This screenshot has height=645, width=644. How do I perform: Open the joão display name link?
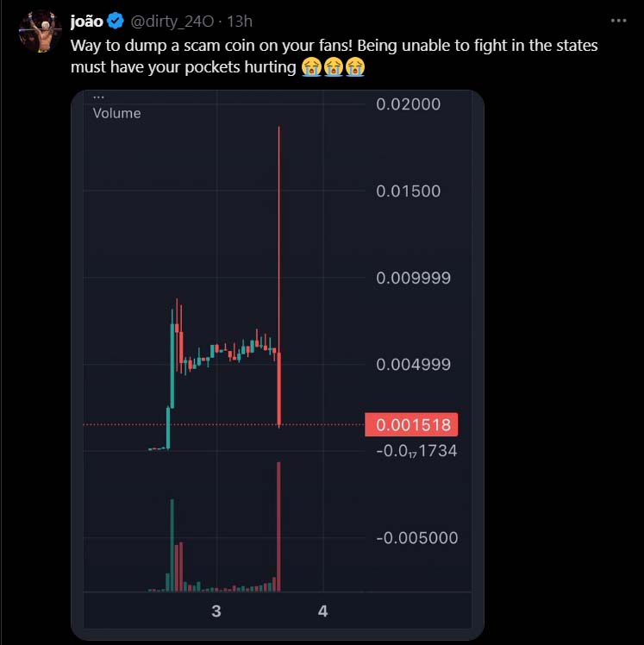point(86,22)
